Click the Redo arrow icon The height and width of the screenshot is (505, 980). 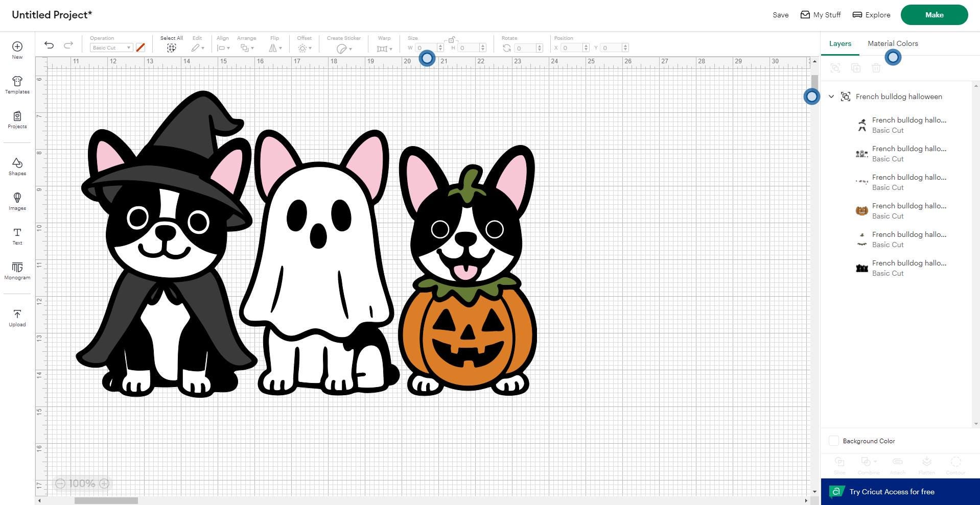click(68, 45)
